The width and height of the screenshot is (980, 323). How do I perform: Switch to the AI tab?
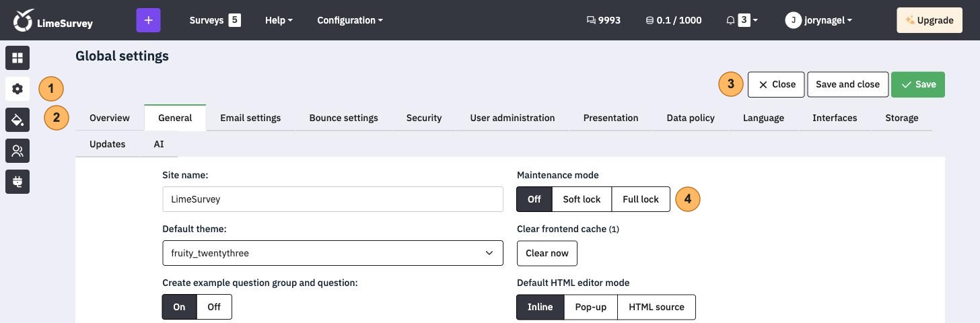pos(159,144)
